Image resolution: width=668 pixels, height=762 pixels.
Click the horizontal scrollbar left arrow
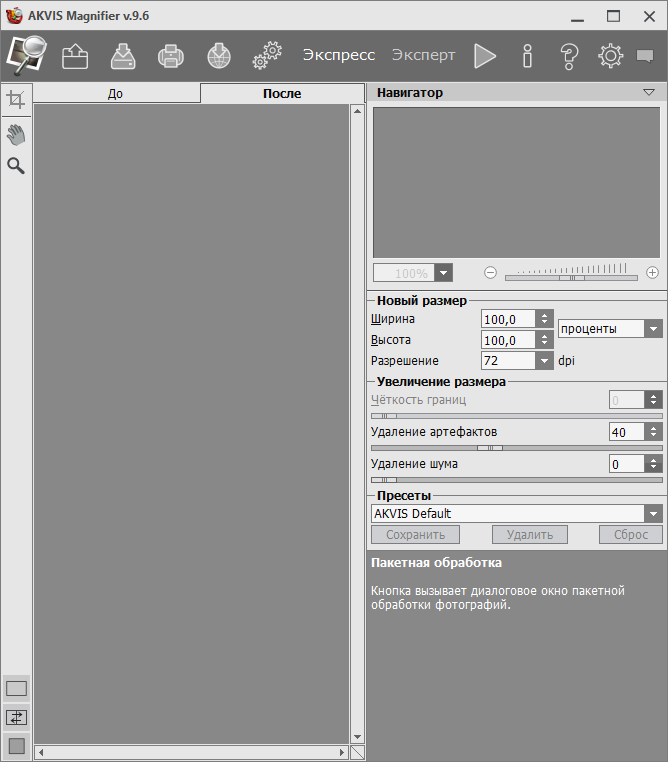pos(41,752)
